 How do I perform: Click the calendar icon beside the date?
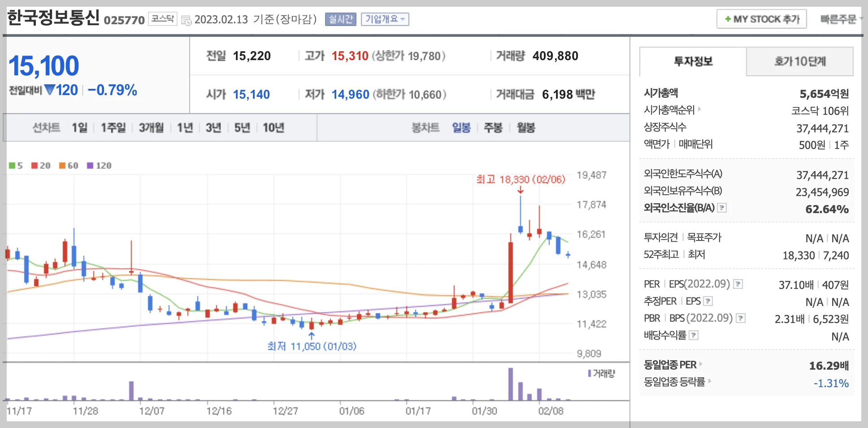pos(186,20)
